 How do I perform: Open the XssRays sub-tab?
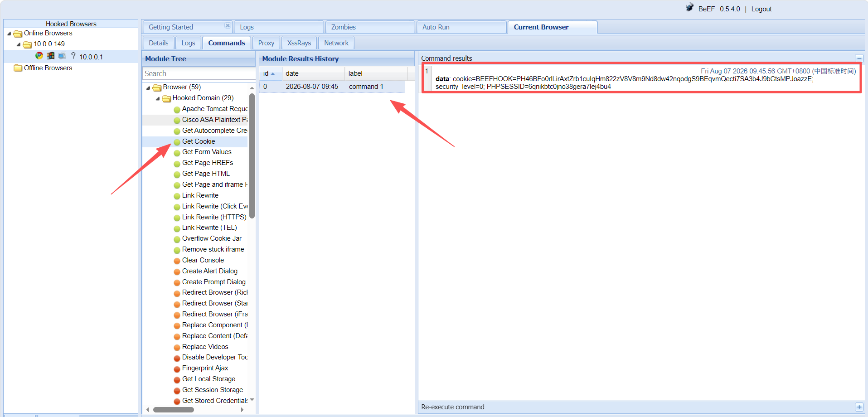click(299, 43)
